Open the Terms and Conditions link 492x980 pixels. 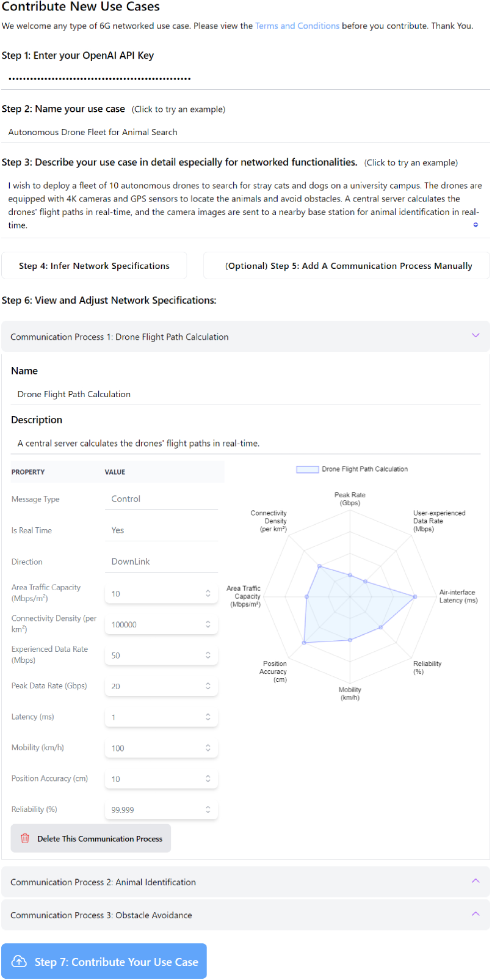(x=297, y=26)
